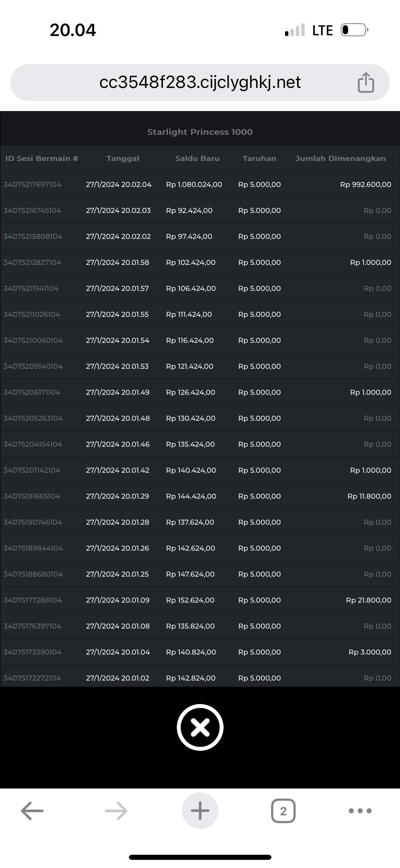This screenshot has height=868, width=400.
Task: Tap the LTE signal indicator
Action: coord(322,30)
